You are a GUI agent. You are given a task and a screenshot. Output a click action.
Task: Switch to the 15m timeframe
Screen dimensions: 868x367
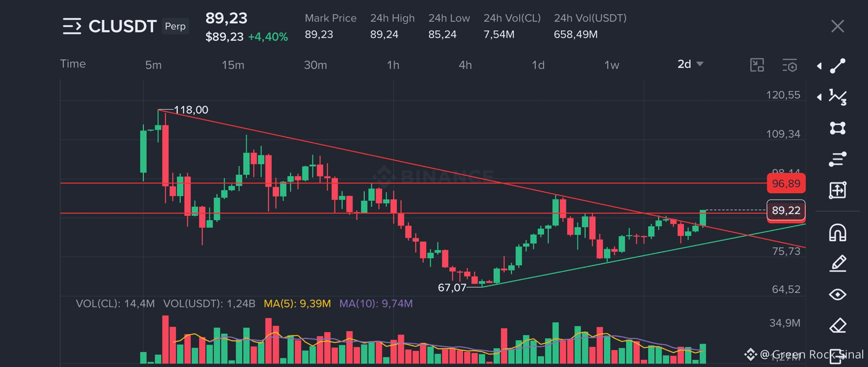click(x=233, y=65)
